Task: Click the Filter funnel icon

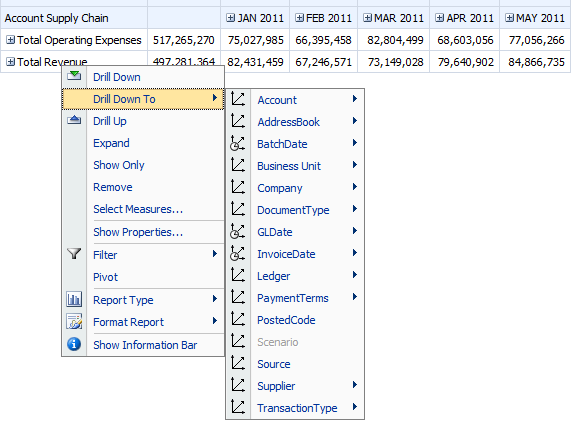Action: pyautogui.click(x=74, y=254)
